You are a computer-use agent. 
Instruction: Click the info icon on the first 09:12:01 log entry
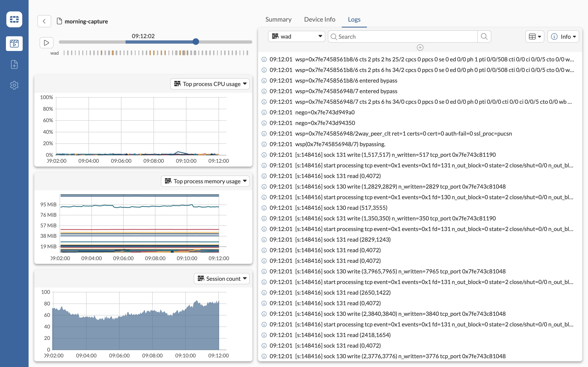coord(264,59)
